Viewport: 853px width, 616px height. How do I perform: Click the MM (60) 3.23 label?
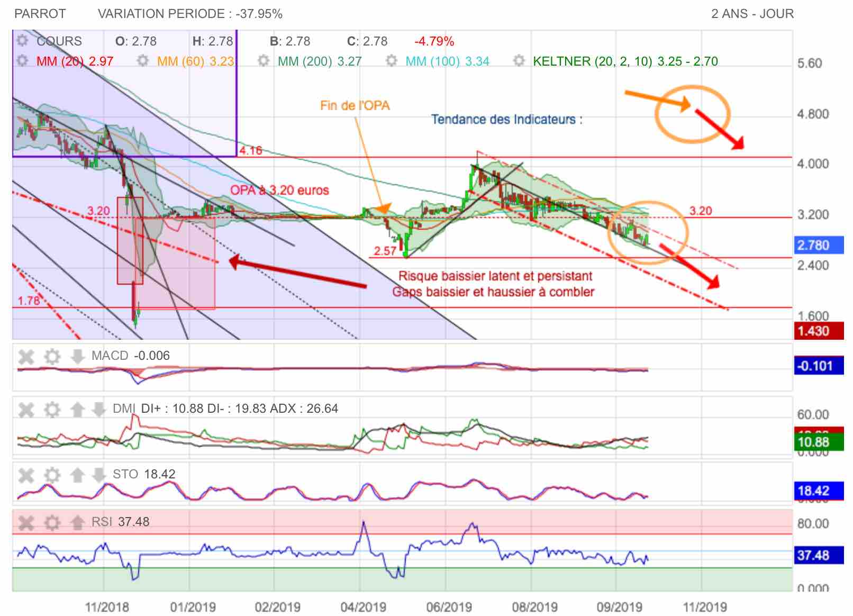point(195,61)
